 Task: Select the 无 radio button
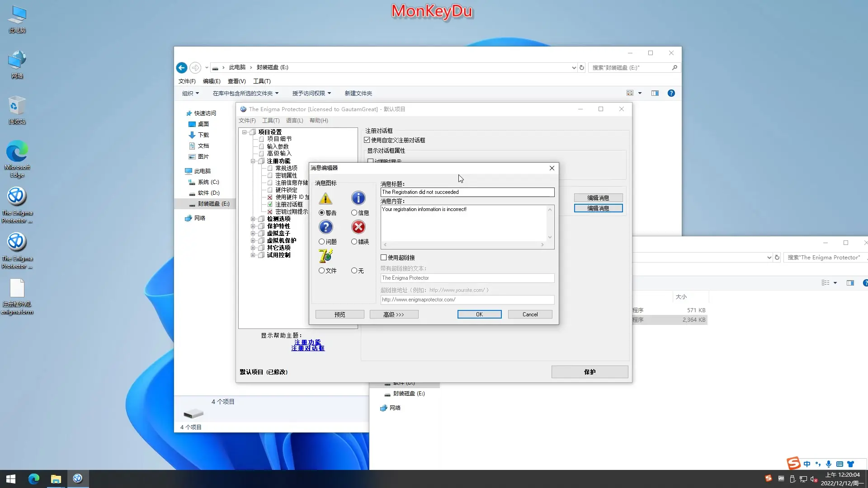coord(358,271)
